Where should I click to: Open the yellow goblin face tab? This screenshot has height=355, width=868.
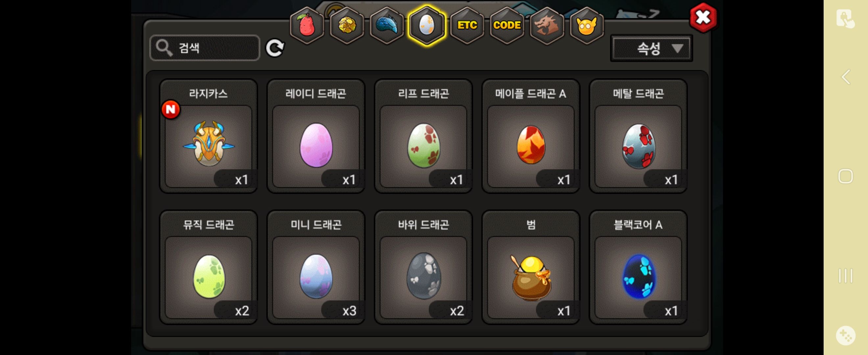click(x=587, y=25)
